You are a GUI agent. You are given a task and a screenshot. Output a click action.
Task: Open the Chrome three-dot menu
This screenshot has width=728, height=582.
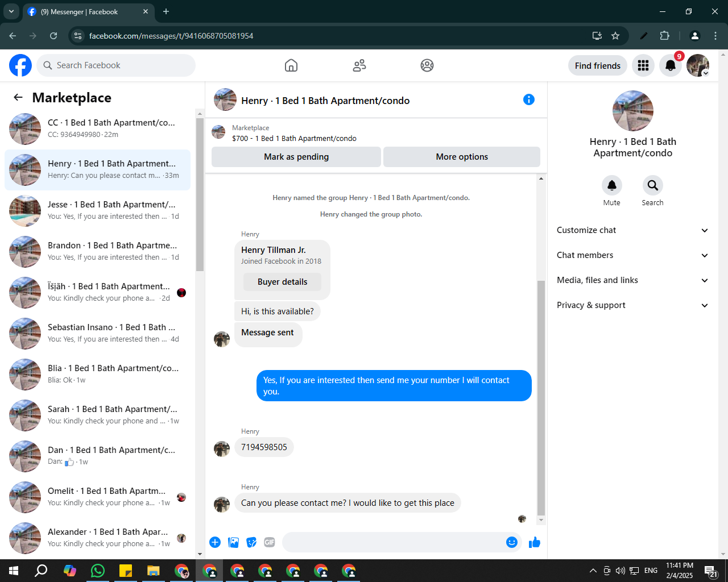tap(715, 35)
